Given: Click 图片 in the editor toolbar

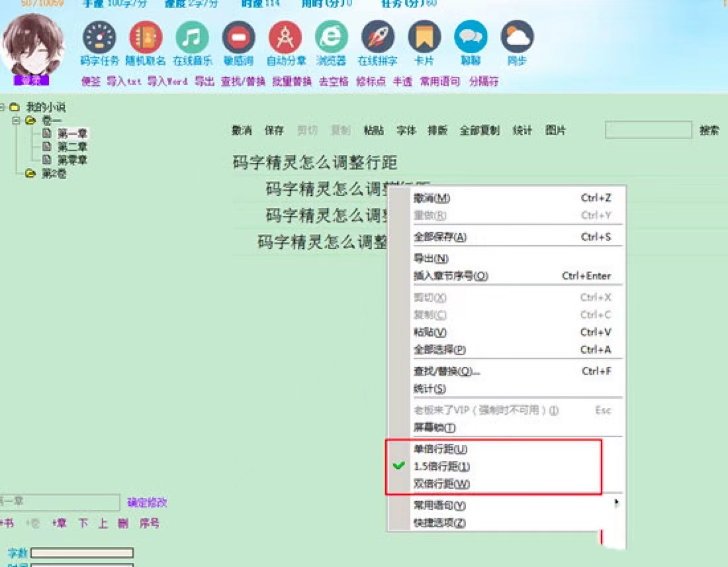Looking at the screenshot, I should 555,130.
